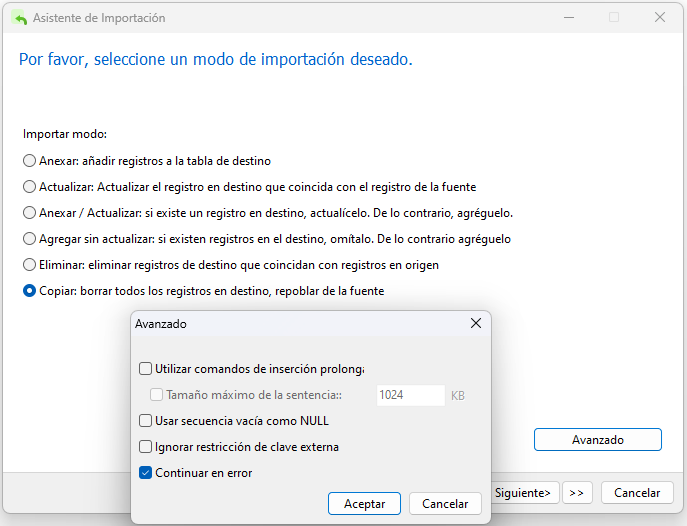Choose the Actualizar import mode option

[29, 186]
